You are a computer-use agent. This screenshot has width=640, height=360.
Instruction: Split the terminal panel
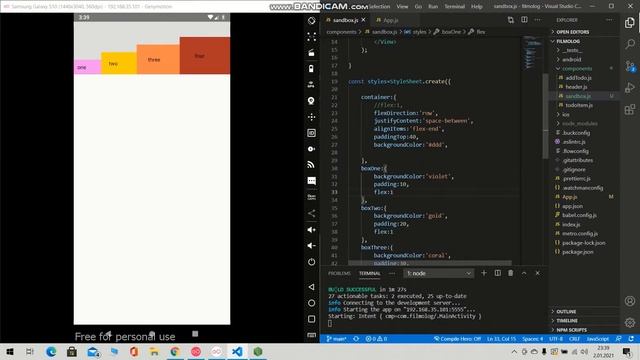coord(498,273)
